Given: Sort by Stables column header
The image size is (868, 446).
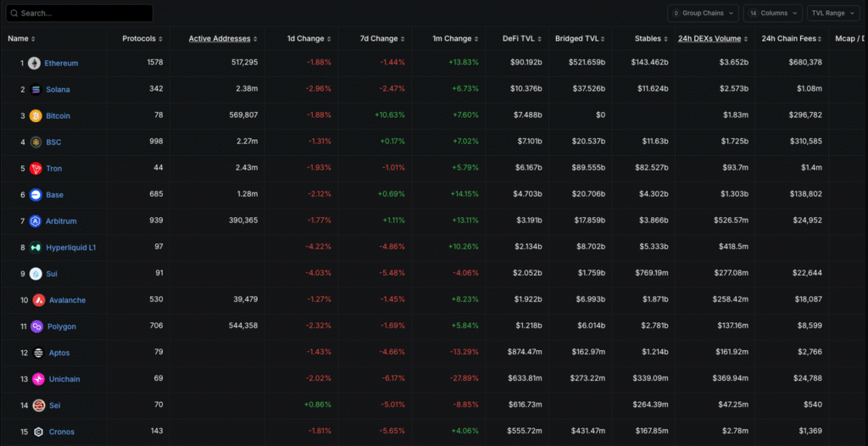Looking at the screenshot, I should click(x=652, y=39).
